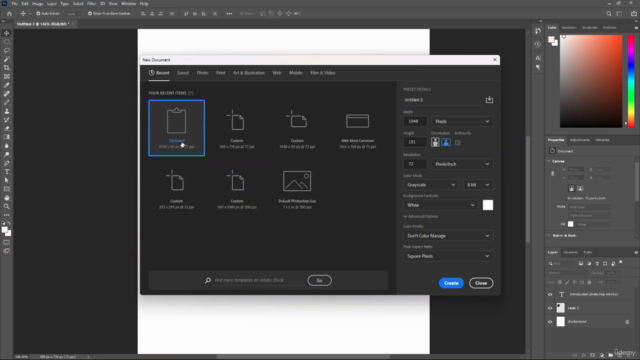Click the Width input field
640x360 pixels.
click(x=415, y=121)
